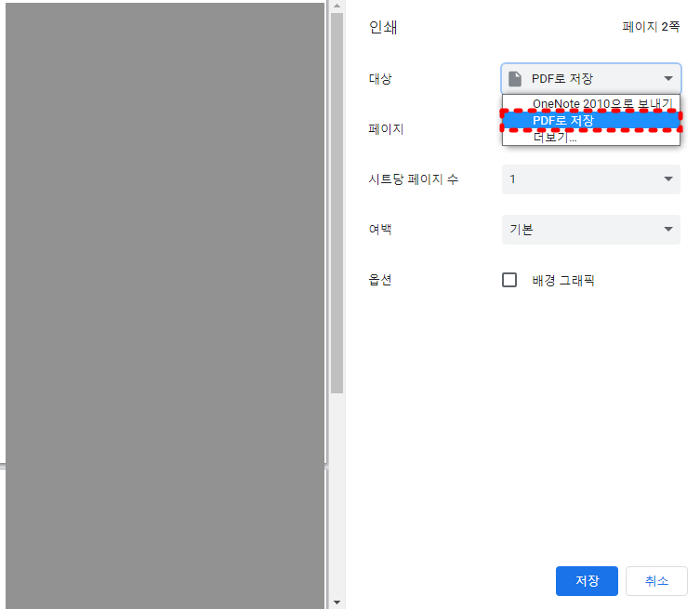
Task: Click the PDF document icon in 대상 field
Action: coord(515,79)
